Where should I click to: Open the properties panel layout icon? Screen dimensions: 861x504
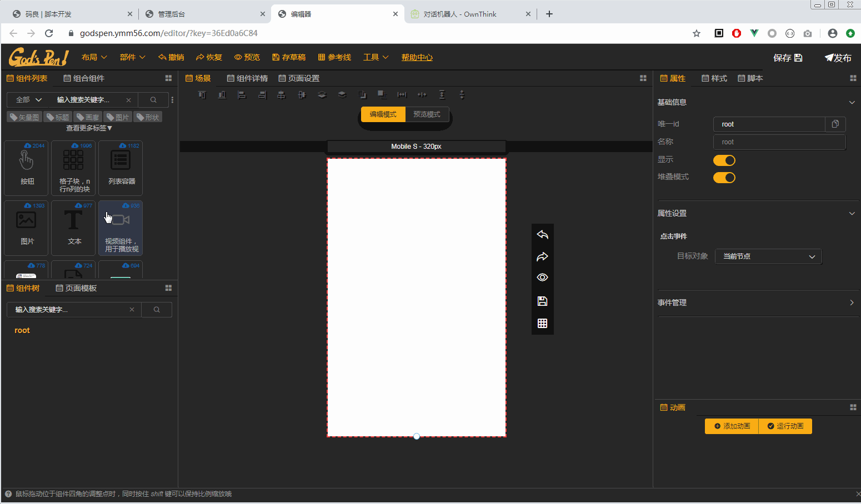(x=853, y=78)
